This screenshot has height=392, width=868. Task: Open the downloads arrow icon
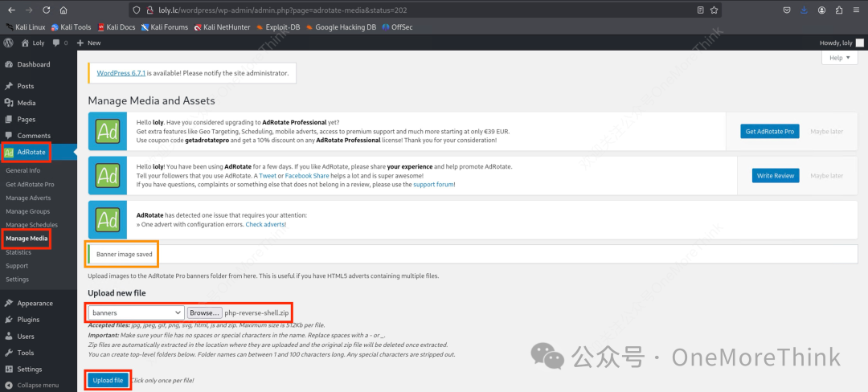[x=804, y=10]
